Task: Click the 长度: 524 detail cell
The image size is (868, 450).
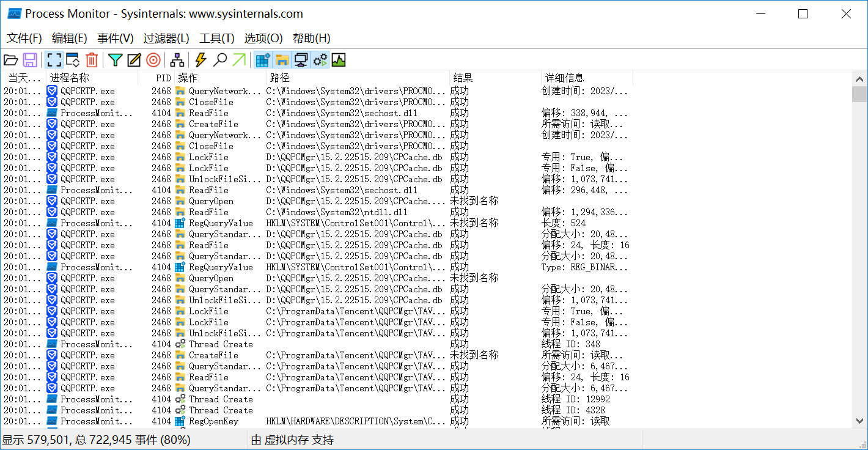Action: pyautogui.click(x=564, y=223)
